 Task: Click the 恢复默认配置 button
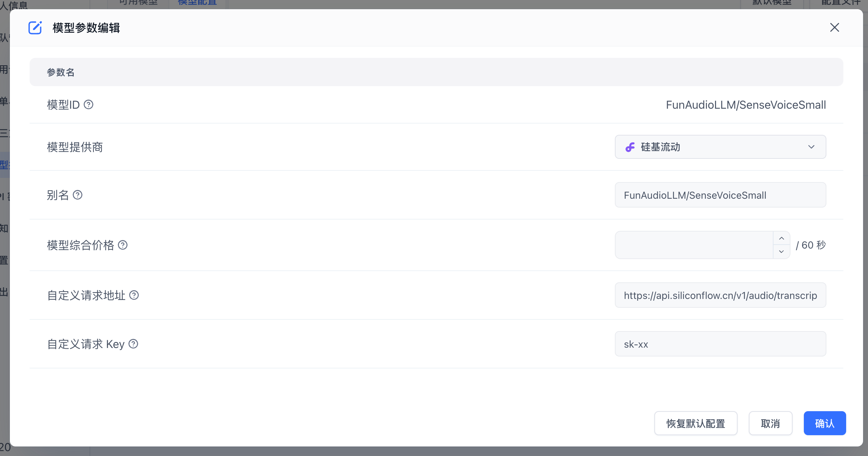tap(696, 423)
